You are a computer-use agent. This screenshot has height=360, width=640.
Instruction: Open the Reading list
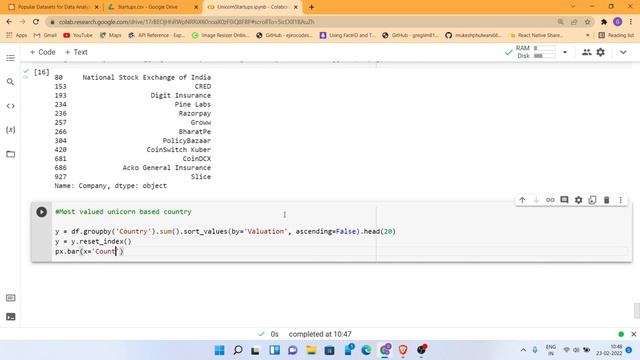(x=616, y=36)
